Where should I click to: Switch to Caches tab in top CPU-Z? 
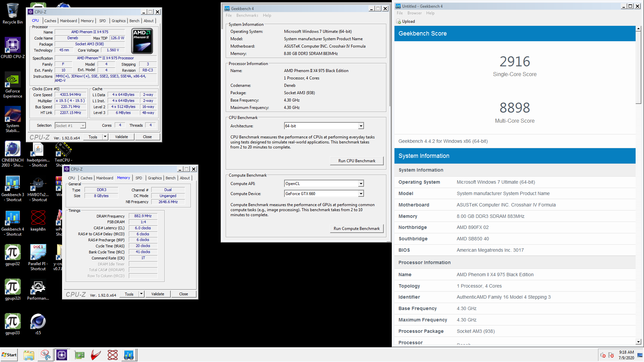click(x=50, y=21)
